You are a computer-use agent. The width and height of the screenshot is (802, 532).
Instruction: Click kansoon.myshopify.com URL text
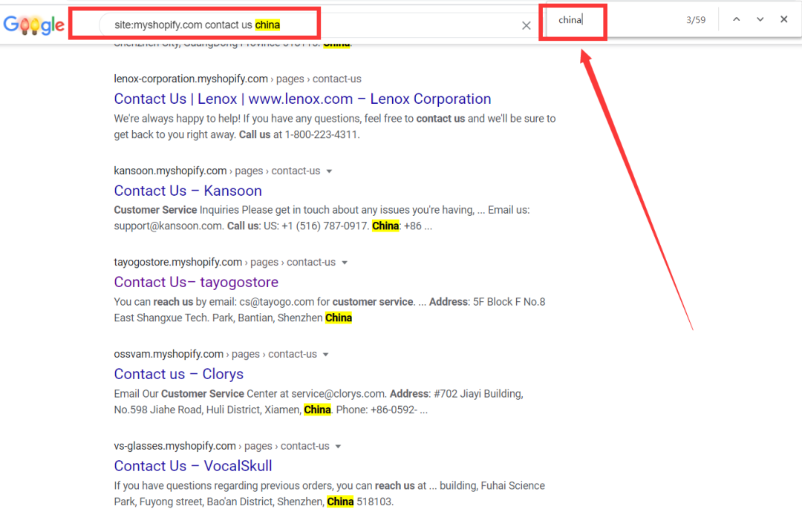click(x=170, y=171)
